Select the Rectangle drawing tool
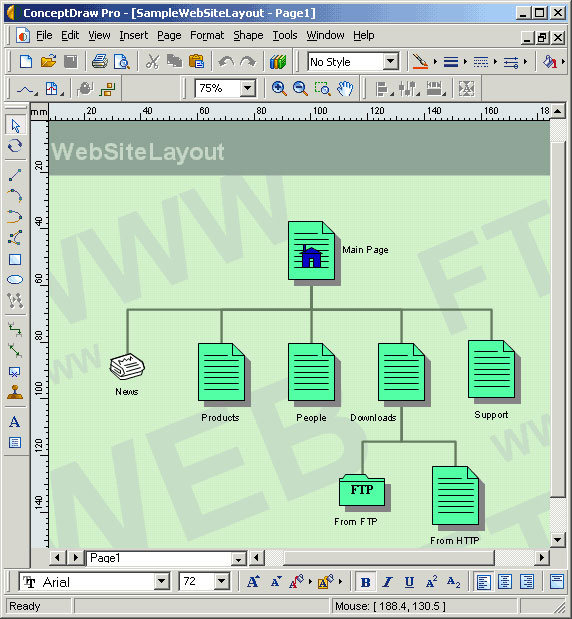This screenshot has height=619, width=572. (15, 259)
